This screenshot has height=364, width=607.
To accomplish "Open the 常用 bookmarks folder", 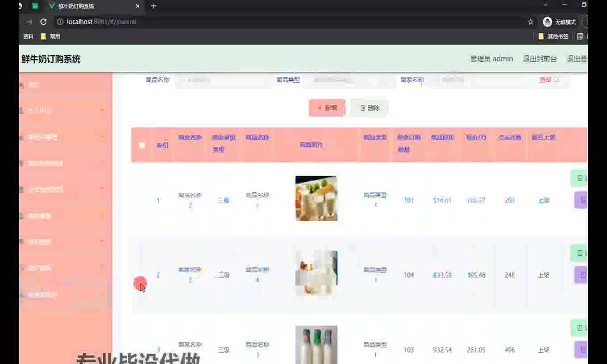I will (x=50, y=37).
